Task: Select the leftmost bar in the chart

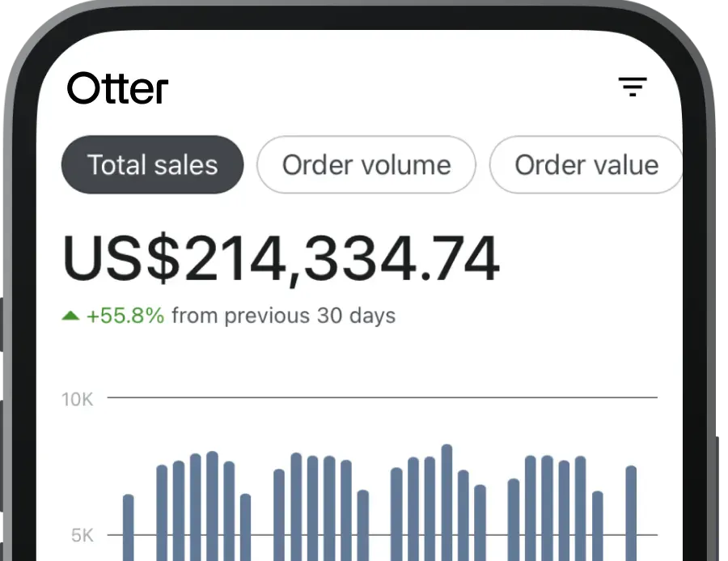Action: (x=128, y=526)
